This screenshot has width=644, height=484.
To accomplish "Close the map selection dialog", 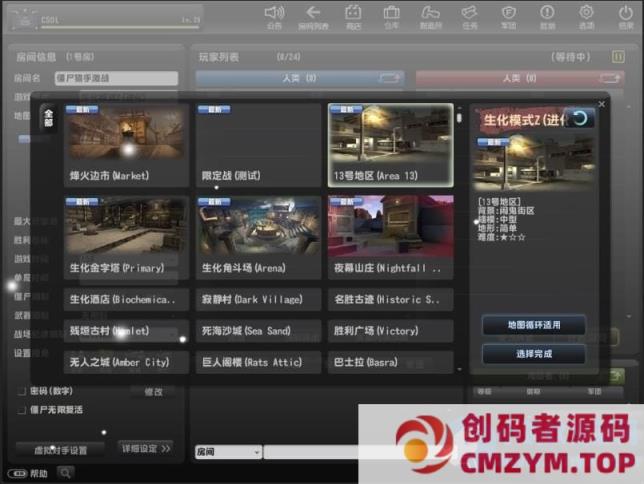I will point(602,104).
